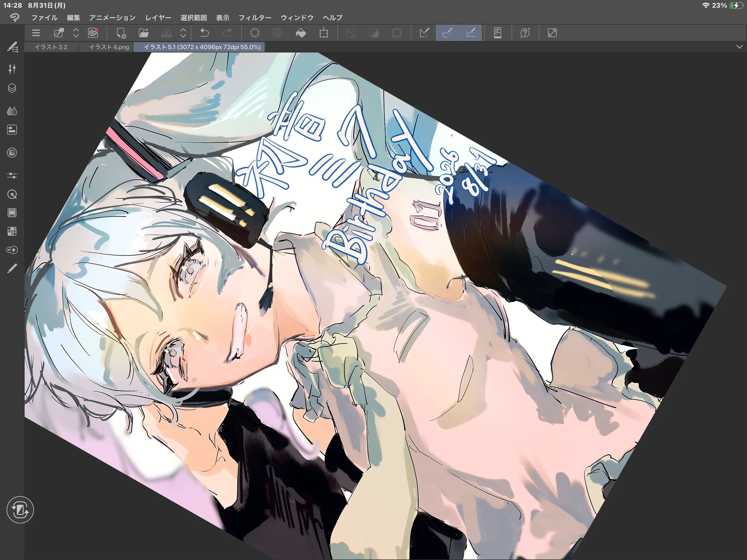Open the Layer Property palette icon
Viewport: 747px width, 560px height.
coord(12,130)
